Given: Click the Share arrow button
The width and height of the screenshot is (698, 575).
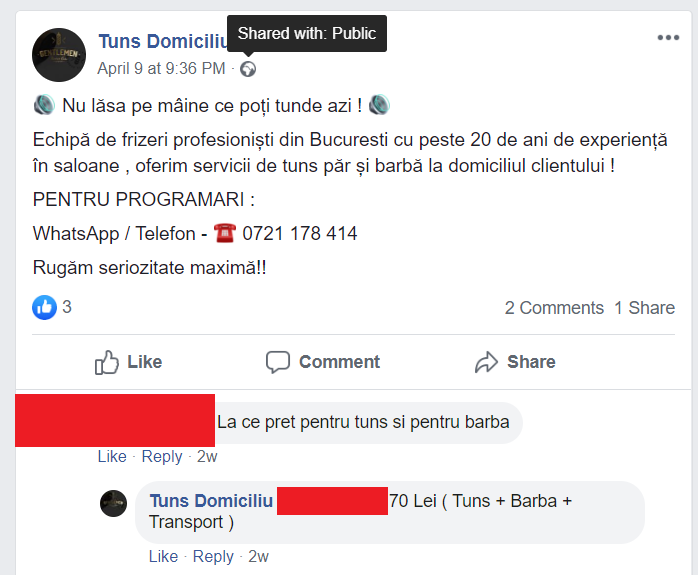Looking at the screenshot, I should [515, 362].
